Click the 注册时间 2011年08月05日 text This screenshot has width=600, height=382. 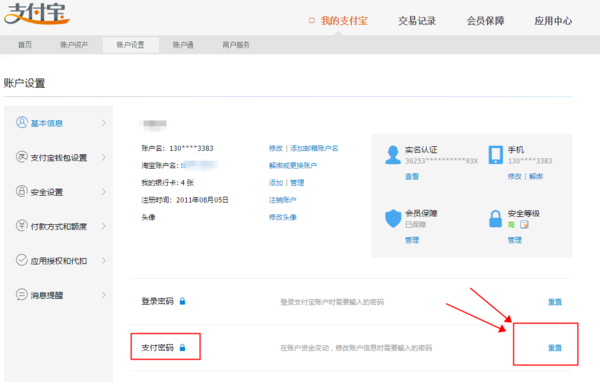(185, 200)
